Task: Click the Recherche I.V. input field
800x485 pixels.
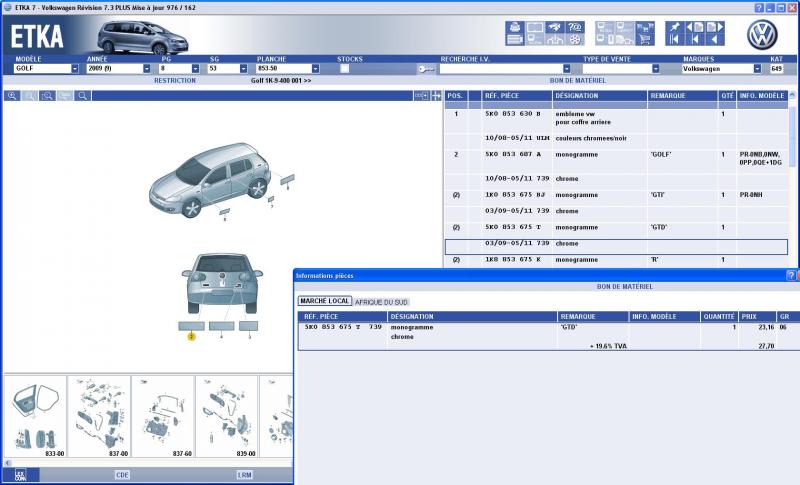Action: (x=501, y=69)
